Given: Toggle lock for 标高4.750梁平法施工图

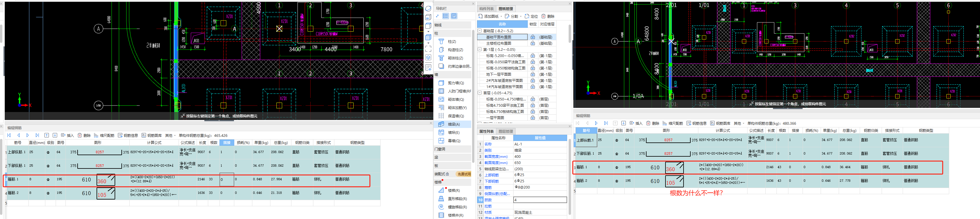Looking at the screenshot, I should pos(532,106).
